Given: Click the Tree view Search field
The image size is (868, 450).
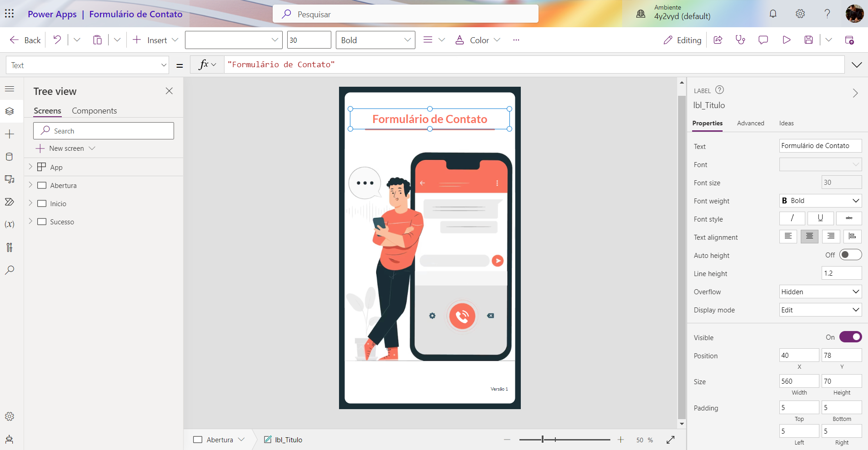Looking at the screenshot, I should (104, 131).
